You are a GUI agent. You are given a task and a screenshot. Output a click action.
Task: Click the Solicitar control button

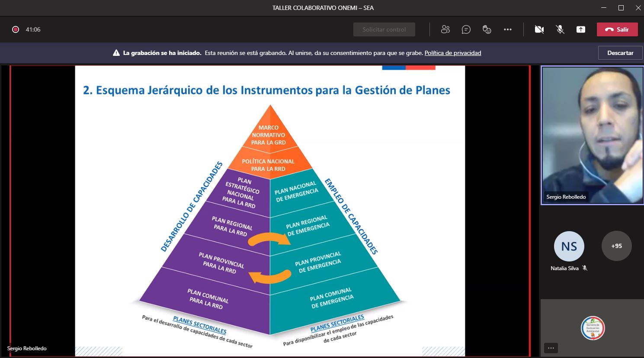pyautogui.click(x=384, y=29)
